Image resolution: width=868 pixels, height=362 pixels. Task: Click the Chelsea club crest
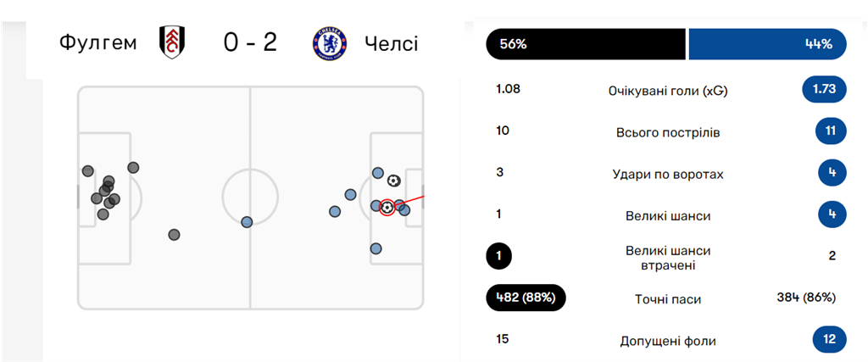click(x=330, y=43)
